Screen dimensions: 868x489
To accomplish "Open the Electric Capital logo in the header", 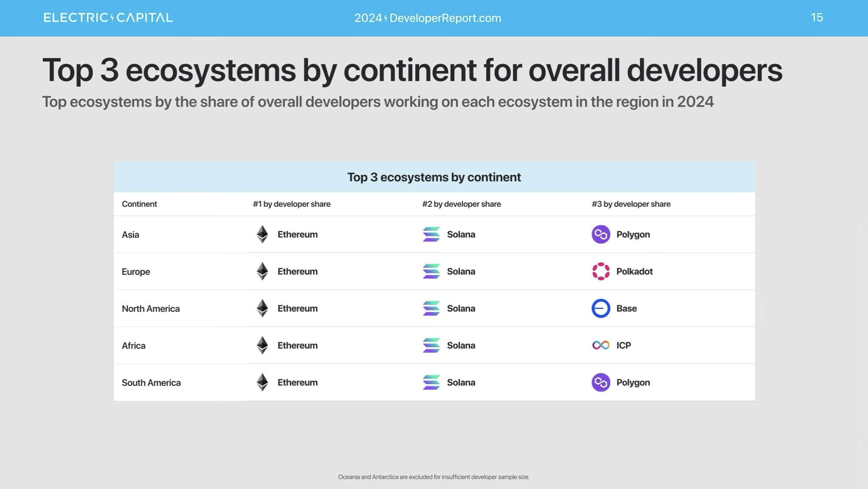I will [108, 18].
